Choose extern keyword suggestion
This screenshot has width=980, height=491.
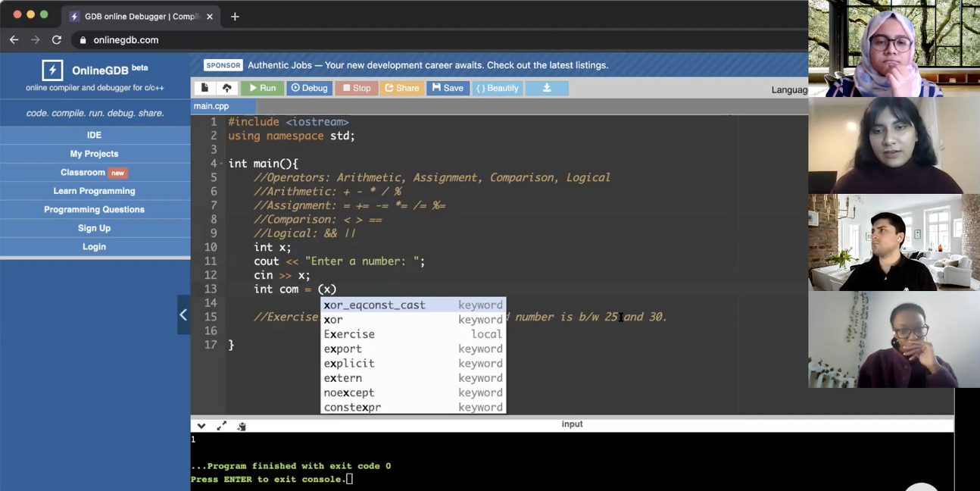tap(414, 378)
